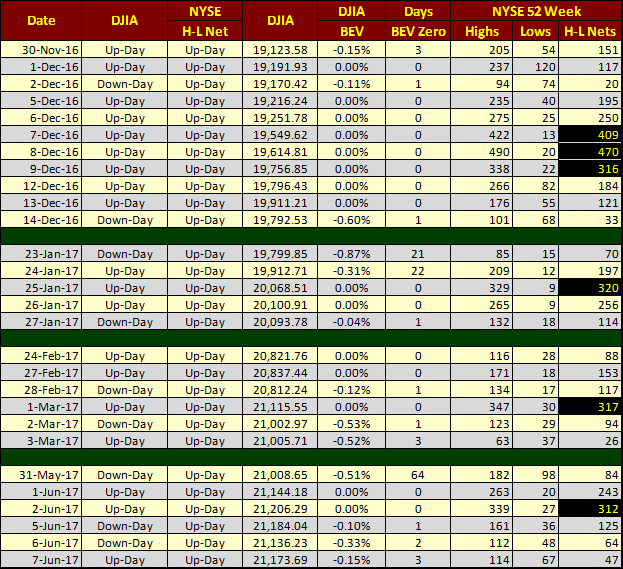This screenshot has width=623, height=569.
Task: Click the highlighted H-L Nets value 312
Action: pos(590,509)
